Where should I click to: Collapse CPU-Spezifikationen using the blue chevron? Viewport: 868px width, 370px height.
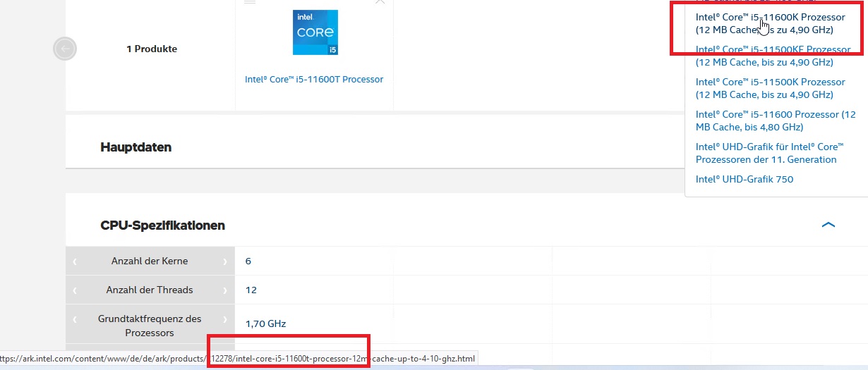(828, 226)
